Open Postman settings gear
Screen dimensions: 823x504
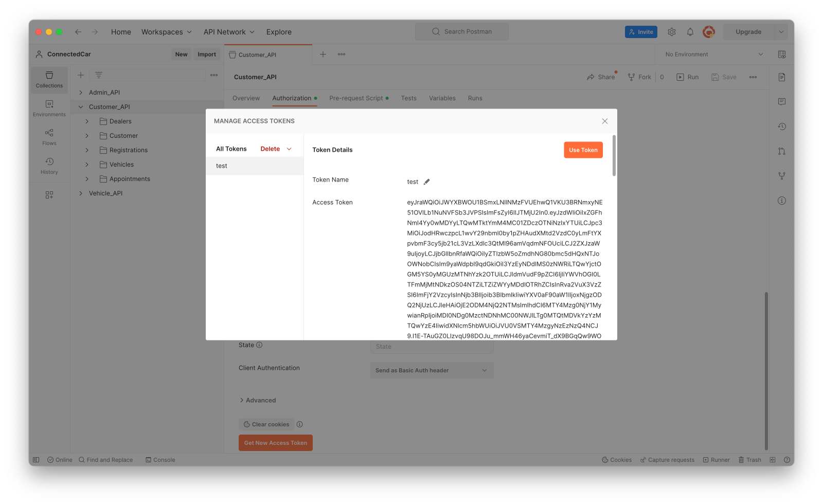click(x=672, y=32)
